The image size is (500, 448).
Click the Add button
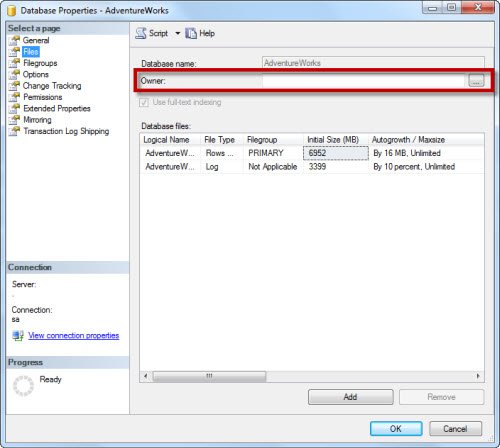click(x=351, y=397)
